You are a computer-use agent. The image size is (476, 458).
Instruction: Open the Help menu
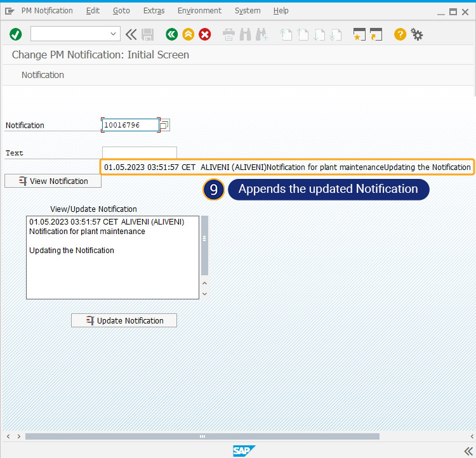point(281,11)
